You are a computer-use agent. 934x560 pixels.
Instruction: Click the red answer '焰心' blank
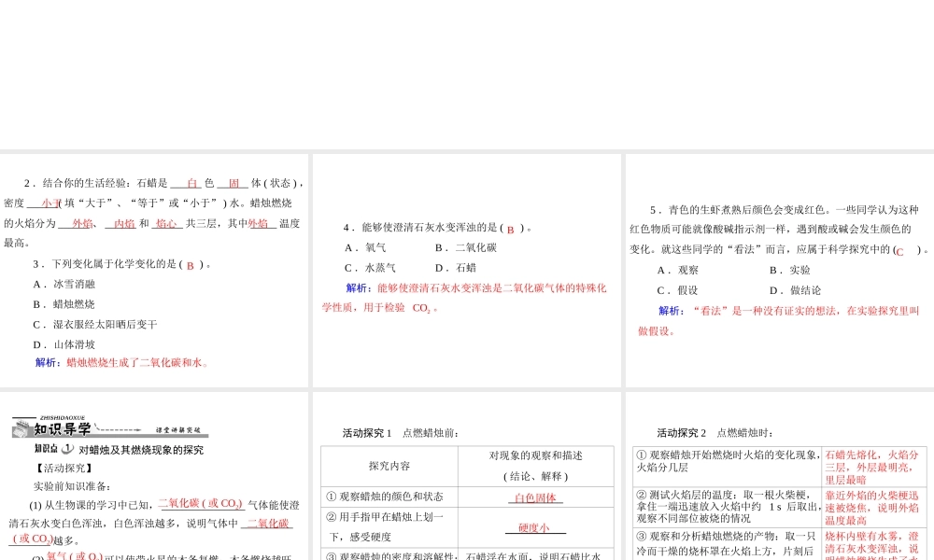(165, 224)
